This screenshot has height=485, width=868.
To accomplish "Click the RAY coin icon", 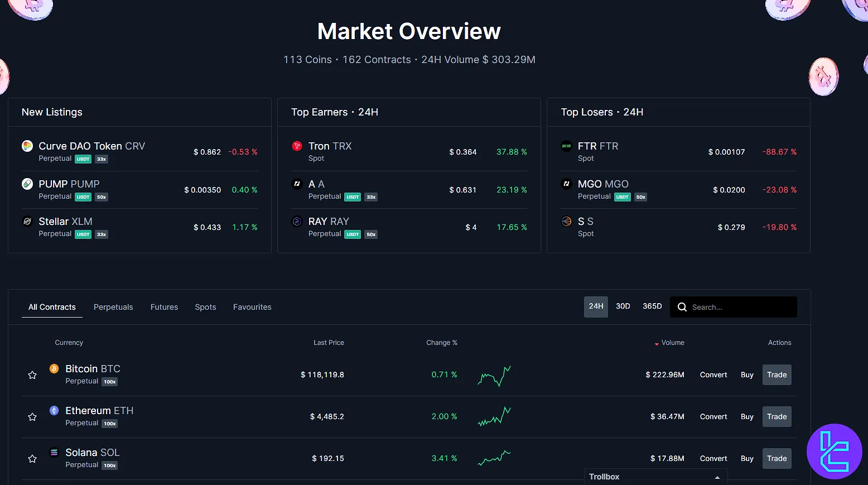I will pos(297,221).
